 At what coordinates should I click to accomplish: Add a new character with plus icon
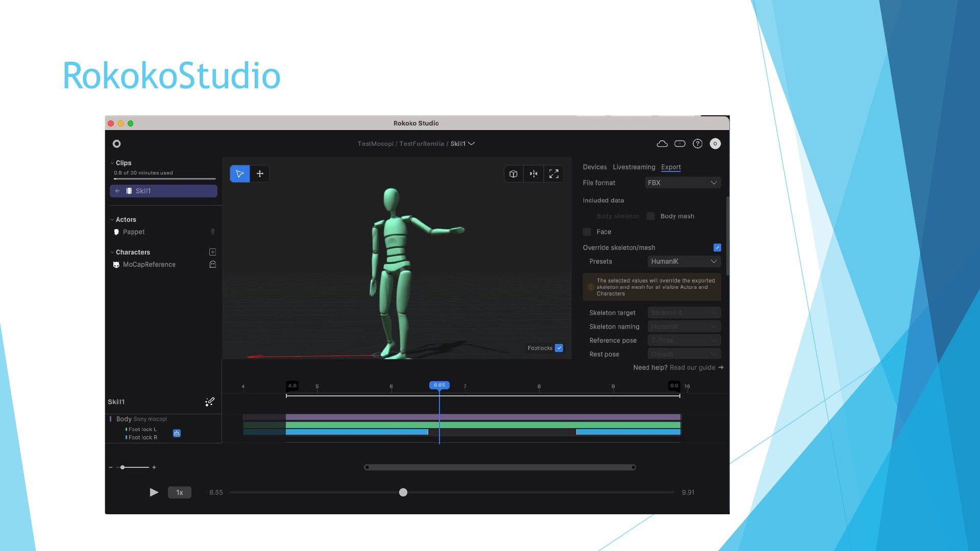point(213,252)
